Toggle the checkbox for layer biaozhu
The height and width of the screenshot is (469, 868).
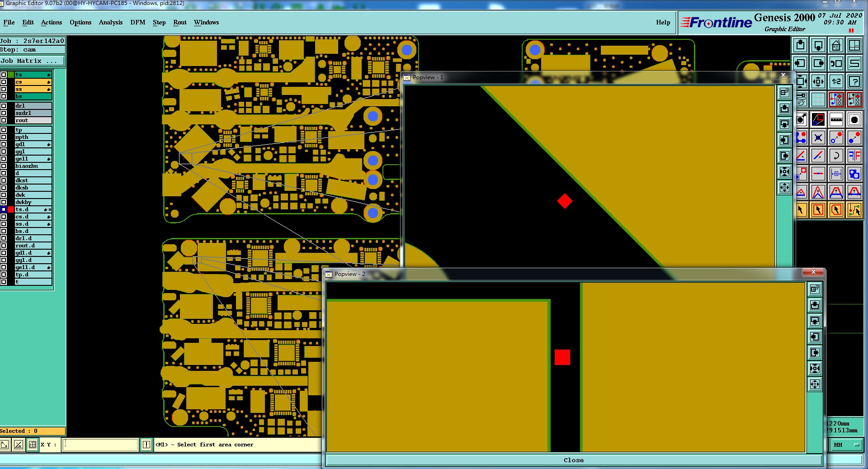(x=4, y=166)
